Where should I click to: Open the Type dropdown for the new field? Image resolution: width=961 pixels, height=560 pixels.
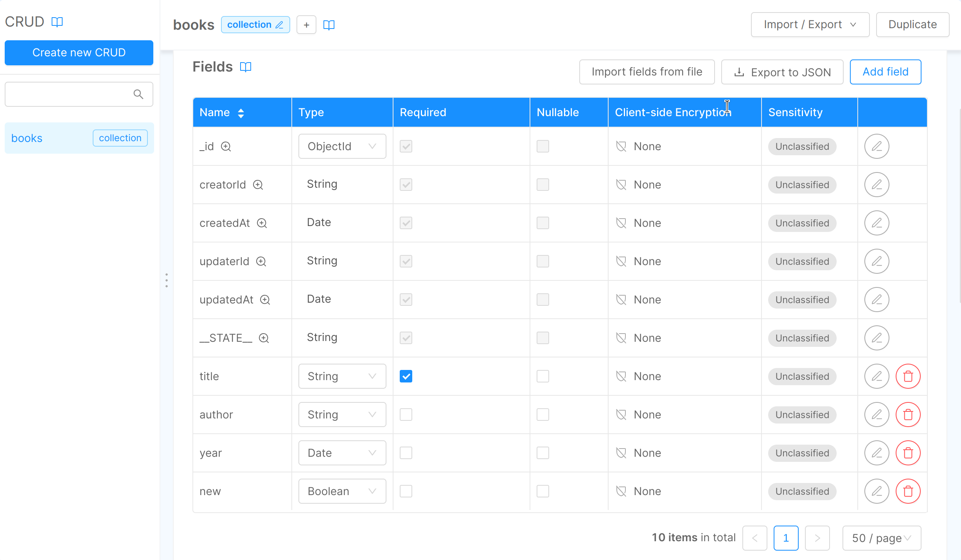pyautogui.click(x=342, y=491)
